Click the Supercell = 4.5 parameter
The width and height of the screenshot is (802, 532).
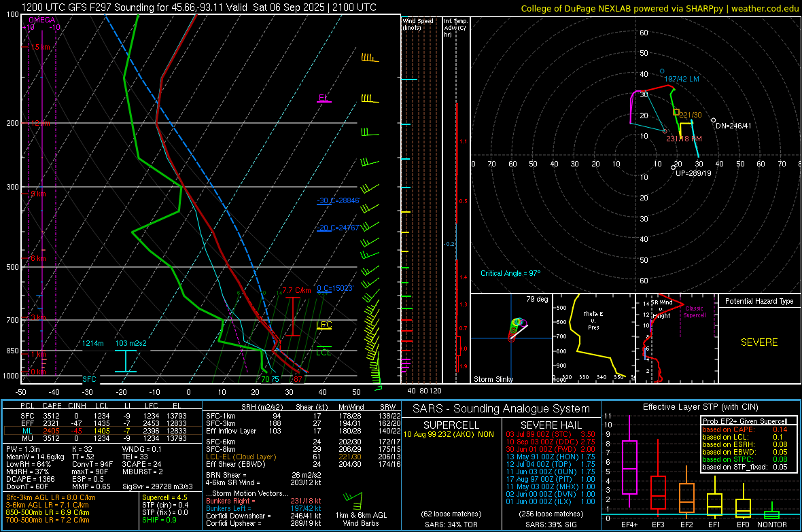click(x=164, y=497)
